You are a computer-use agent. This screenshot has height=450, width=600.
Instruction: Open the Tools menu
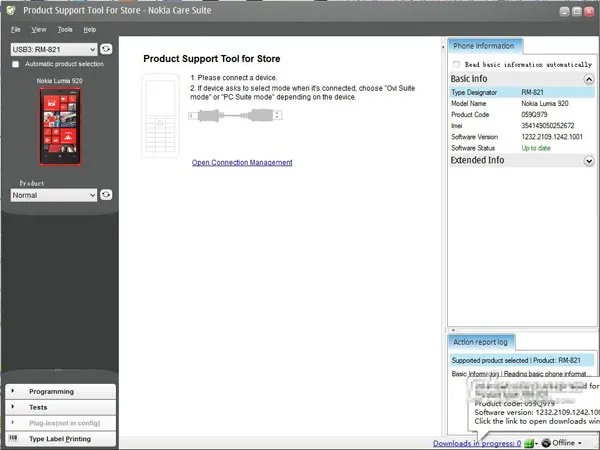coord(65,30)
